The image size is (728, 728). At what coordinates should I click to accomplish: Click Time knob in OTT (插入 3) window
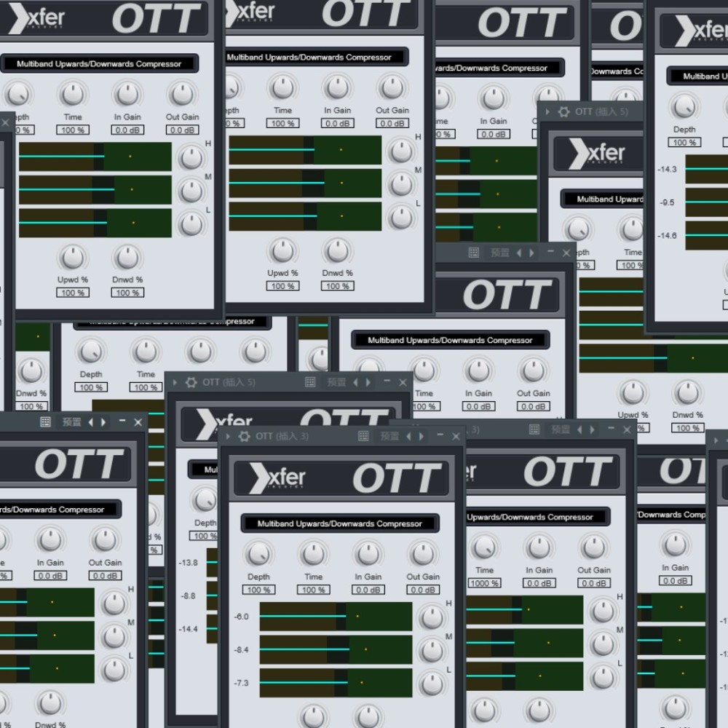pos(313,554)
